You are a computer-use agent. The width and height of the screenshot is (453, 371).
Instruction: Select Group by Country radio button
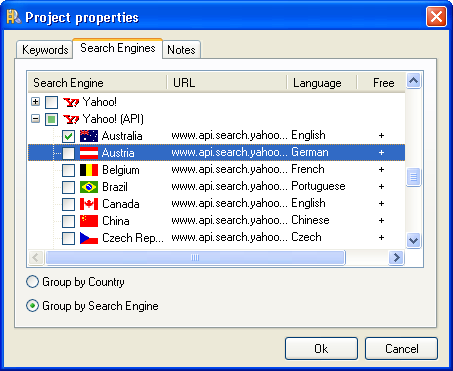pyautogui.click(x=32, y=282)
